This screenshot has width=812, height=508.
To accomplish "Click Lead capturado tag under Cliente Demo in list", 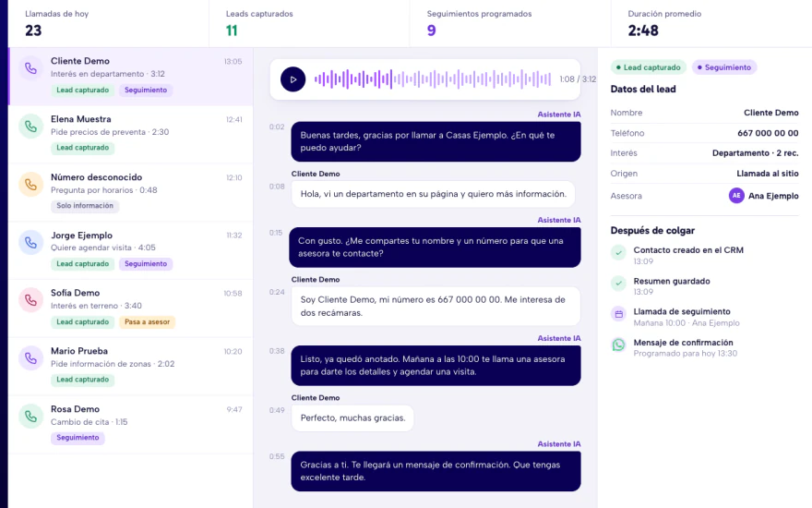I will 83,91.
